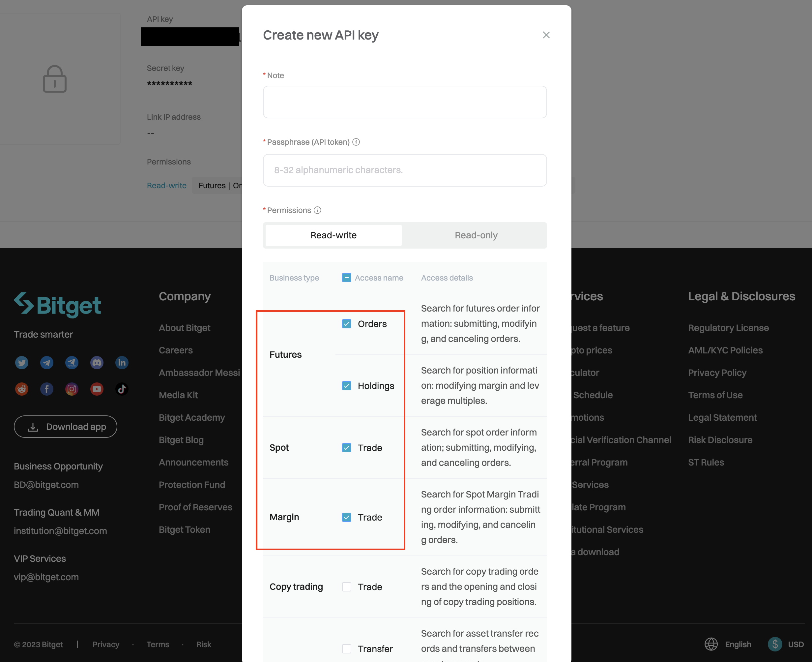Click inside the Note input field

tap(404, 102)
